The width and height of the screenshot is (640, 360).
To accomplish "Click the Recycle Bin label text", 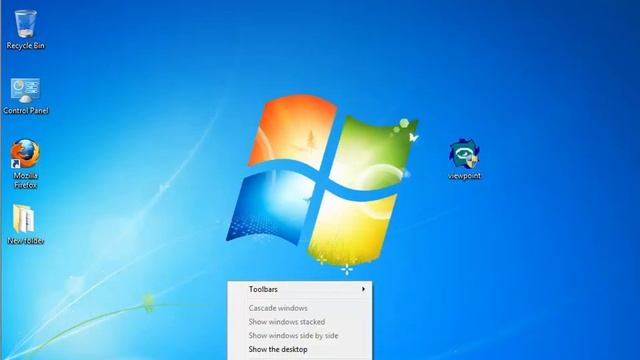I will (x=25, y=46).
